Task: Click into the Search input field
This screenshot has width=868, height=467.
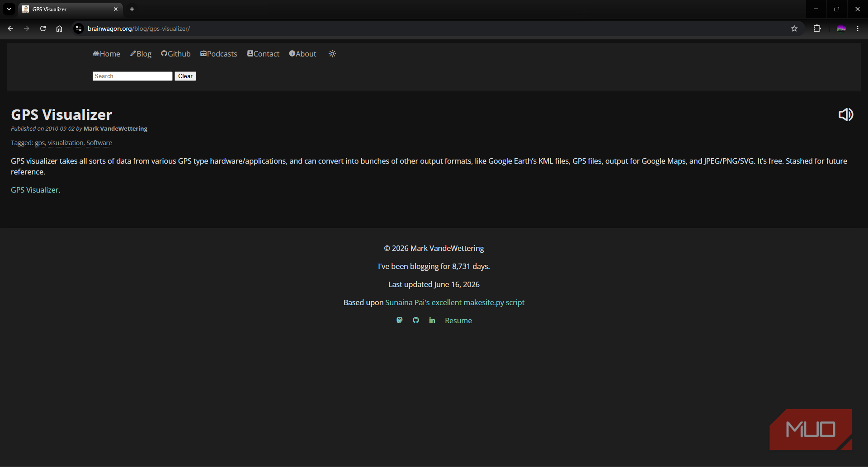Action: tap(132, 76)
